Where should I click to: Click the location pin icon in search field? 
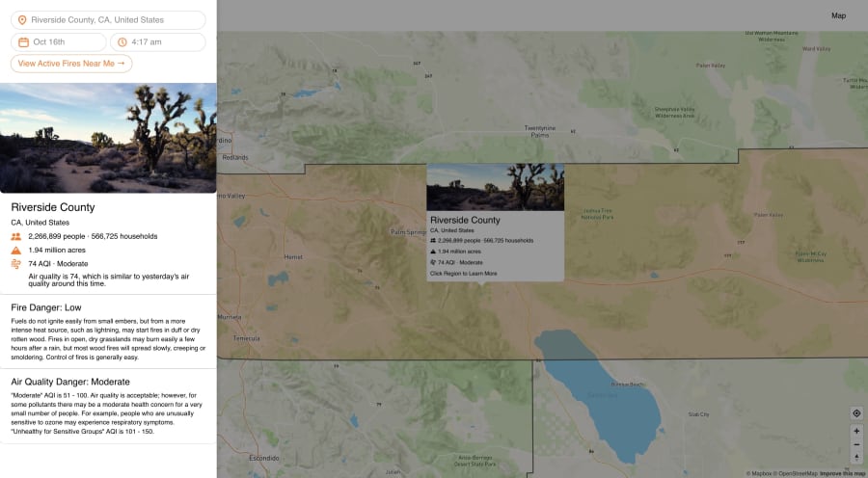(x=22, y=20)
